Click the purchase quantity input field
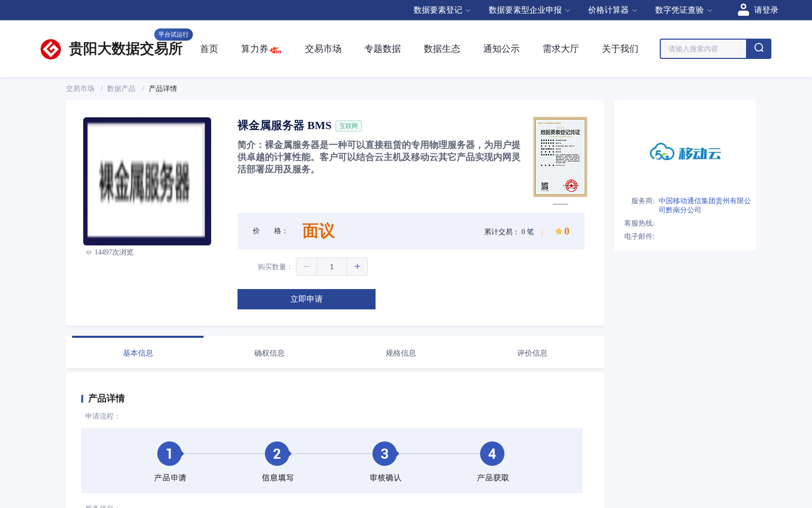The image size is (812, 508). coord(332,267)
